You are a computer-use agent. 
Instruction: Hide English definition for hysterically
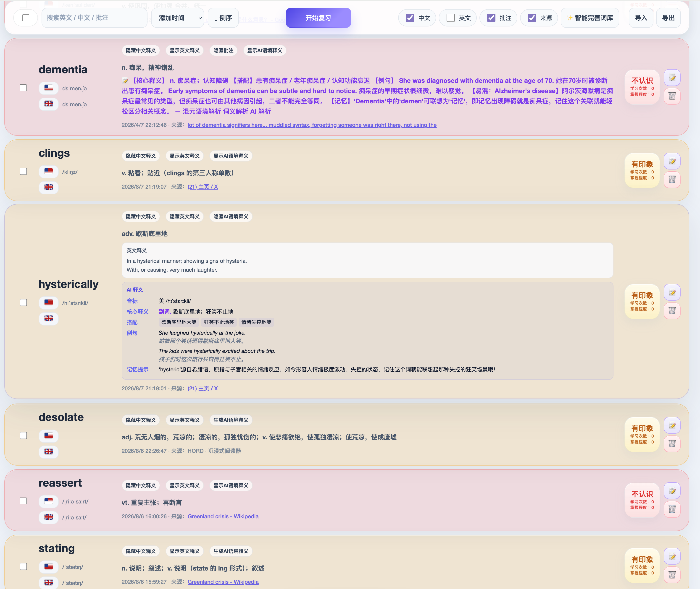184,217
